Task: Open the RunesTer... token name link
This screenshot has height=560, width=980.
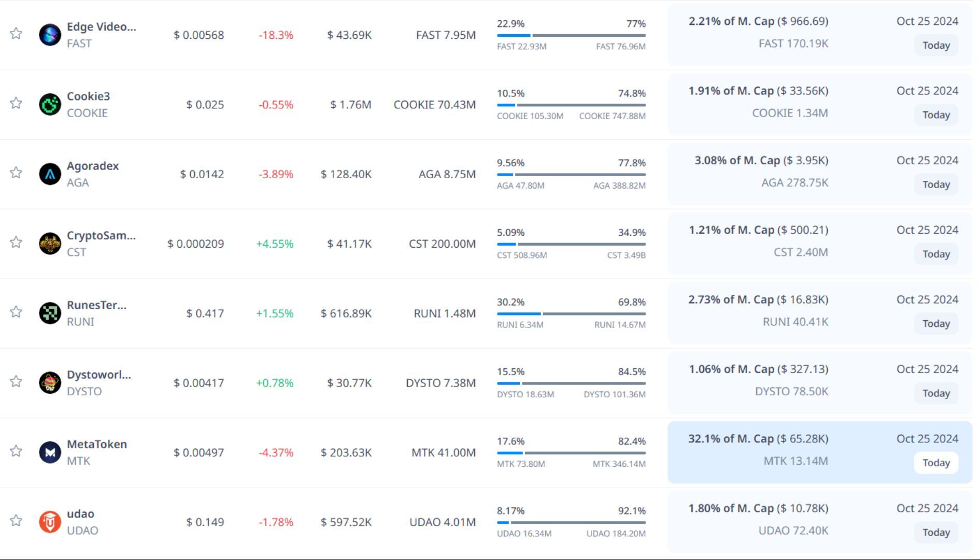Action: tap(96, 305)
